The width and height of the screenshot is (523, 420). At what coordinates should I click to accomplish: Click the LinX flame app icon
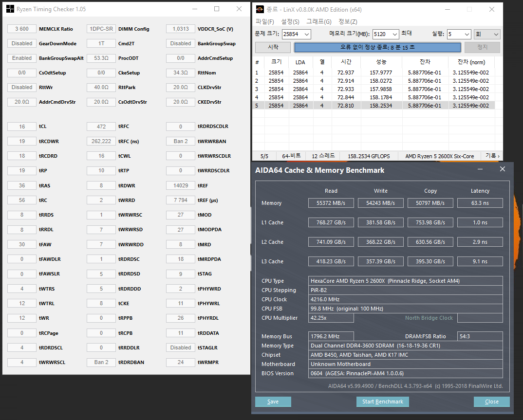pos(260,9)
